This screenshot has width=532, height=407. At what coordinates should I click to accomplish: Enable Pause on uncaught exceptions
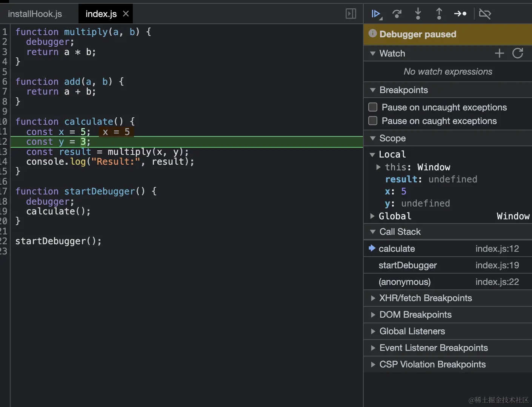(373, 107)
